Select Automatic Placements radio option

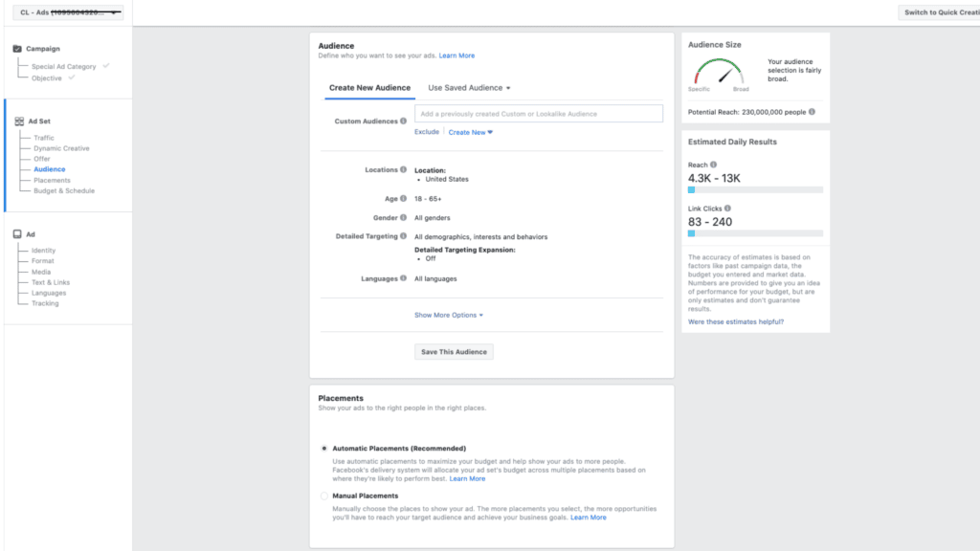[324, 448]
